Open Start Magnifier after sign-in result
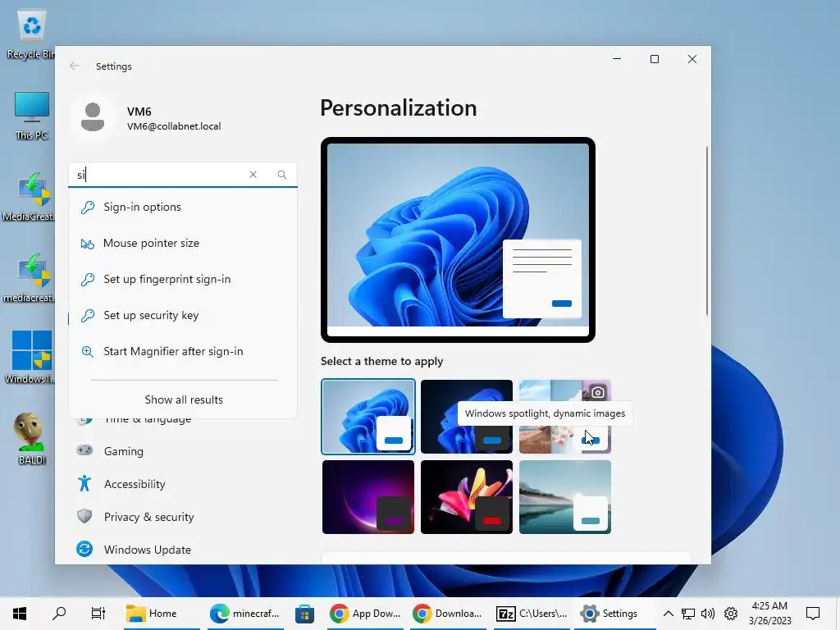The height and width of the screenshot is (630, 840). (183, 351)
